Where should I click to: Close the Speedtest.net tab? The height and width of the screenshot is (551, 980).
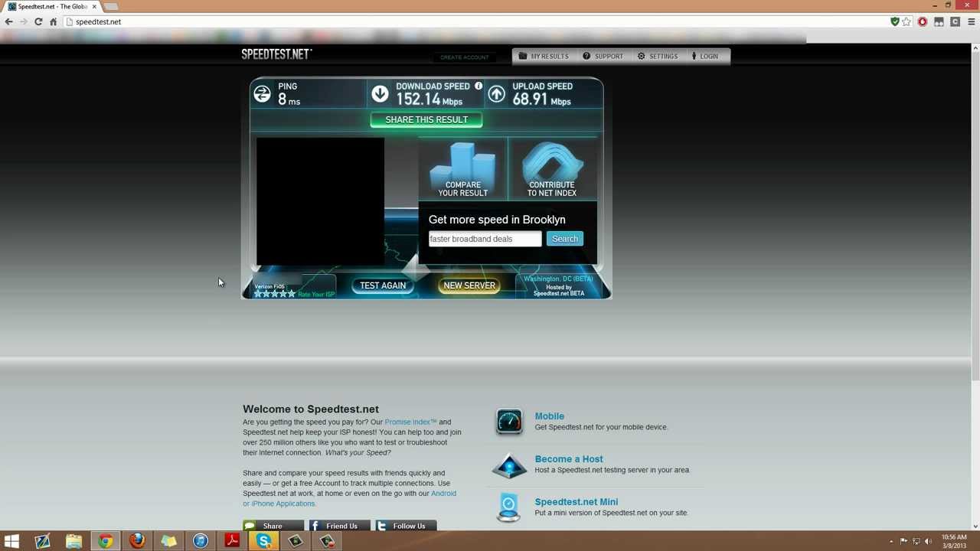click(94, 6)
